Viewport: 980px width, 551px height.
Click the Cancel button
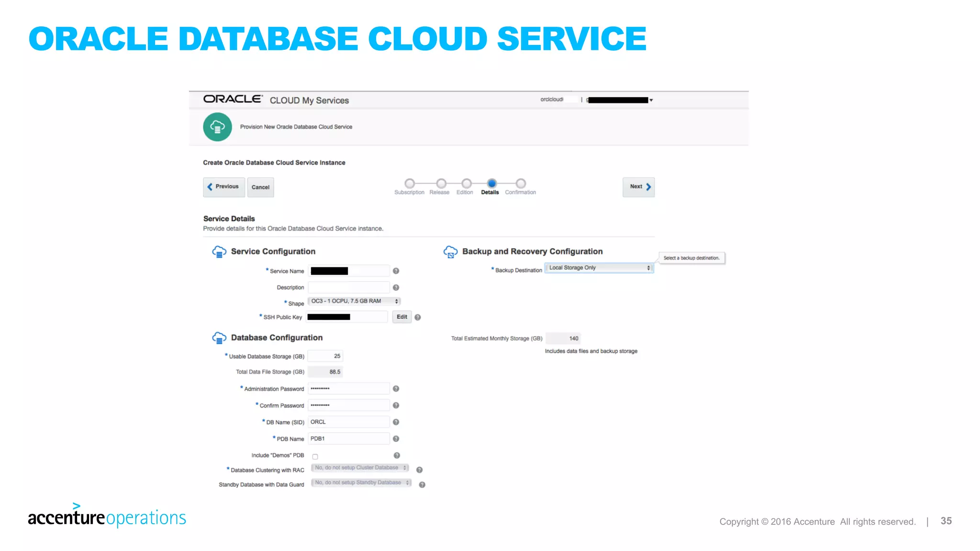(261, 187)
